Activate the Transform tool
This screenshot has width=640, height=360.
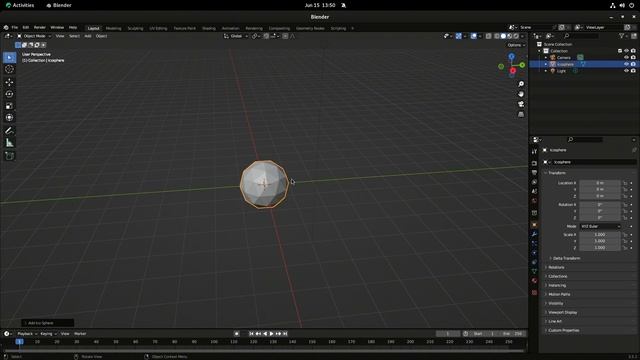[x=9, y=118]
